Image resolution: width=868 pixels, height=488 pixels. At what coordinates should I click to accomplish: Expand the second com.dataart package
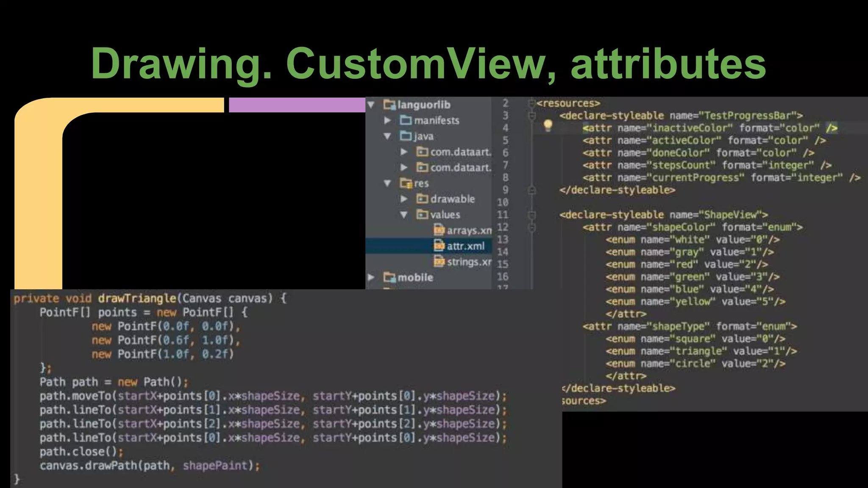click(404, 167)
